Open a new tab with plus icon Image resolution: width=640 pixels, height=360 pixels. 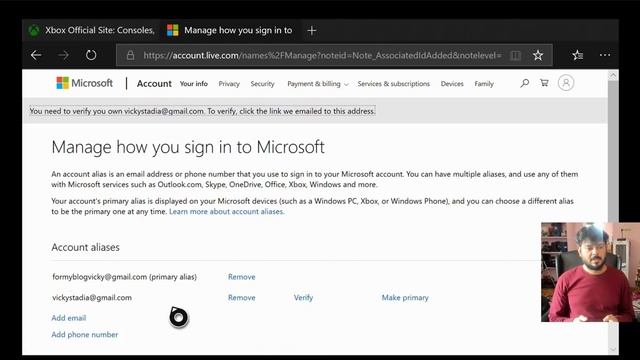point(312,30)
